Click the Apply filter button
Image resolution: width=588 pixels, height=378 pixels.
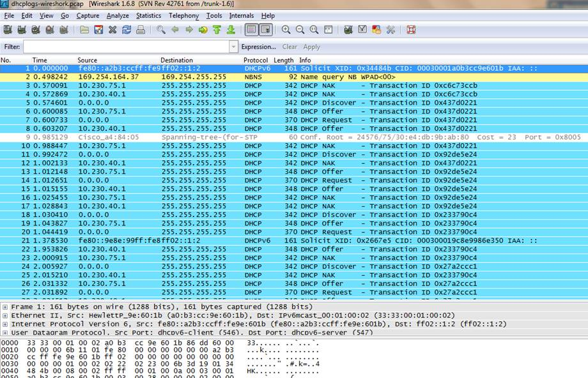(312, 47)
